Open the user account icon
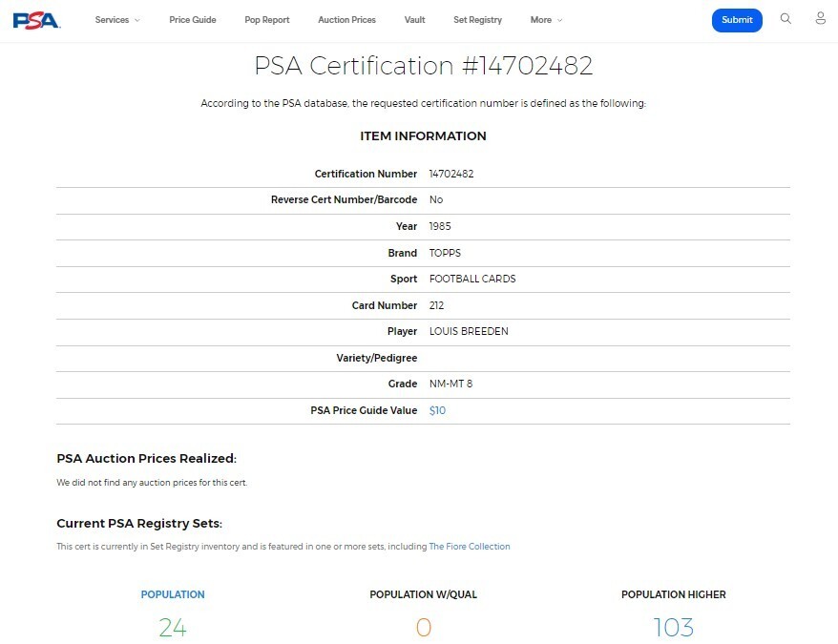Screen dimensions: 838x644 (x=821, y=19)
